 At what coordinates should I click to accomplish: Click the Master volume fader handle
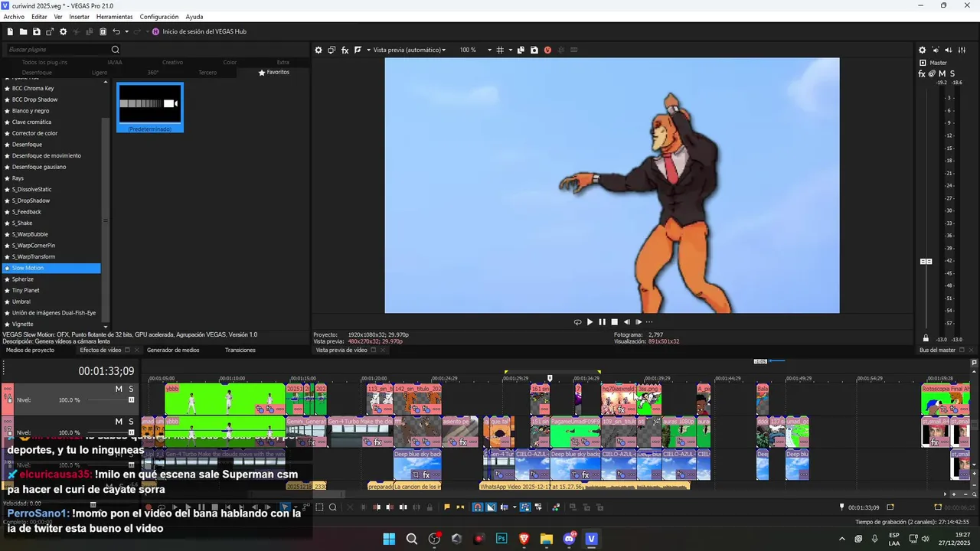pyautogui.click(x=926, y=262)
